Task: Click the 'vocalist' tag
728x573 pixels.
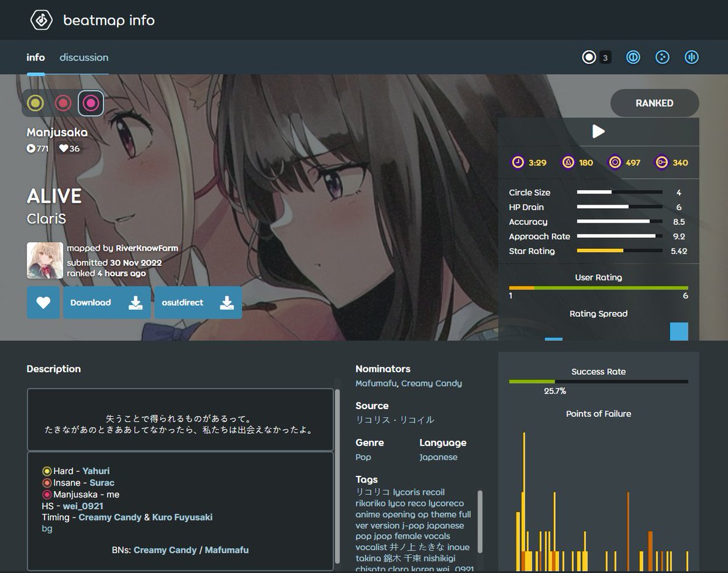Action: (371, 548)
